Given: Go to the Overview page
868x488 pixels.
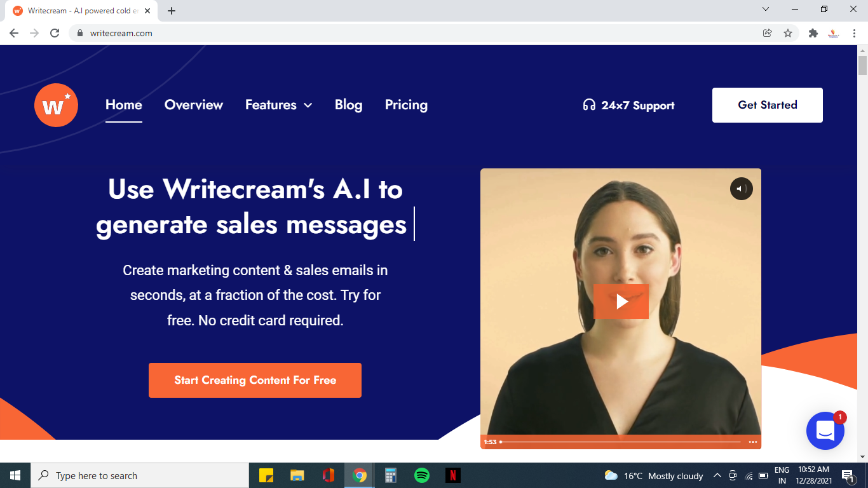Looking at the screenshot, I should (194, 105).
